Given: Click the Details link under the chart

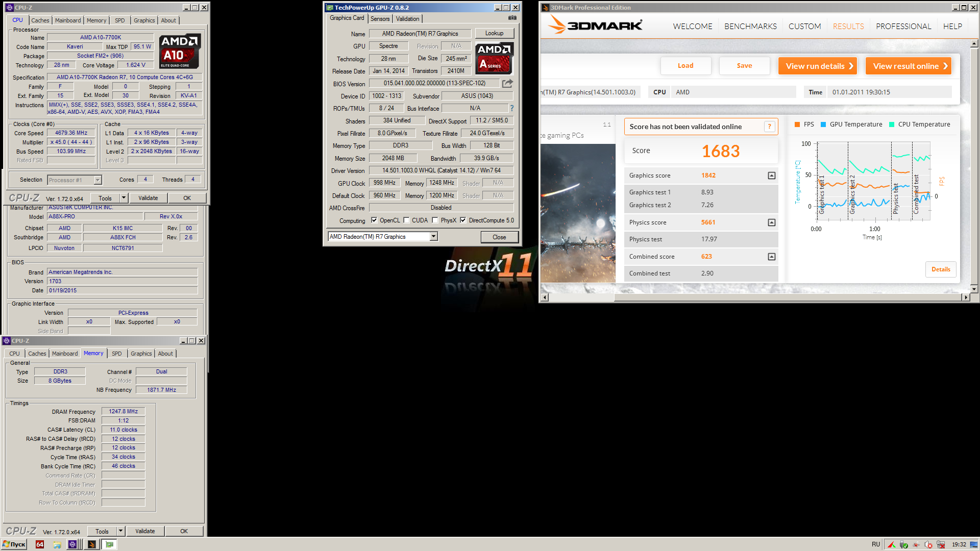Looking at the screenshot, I should coord(940,269).
